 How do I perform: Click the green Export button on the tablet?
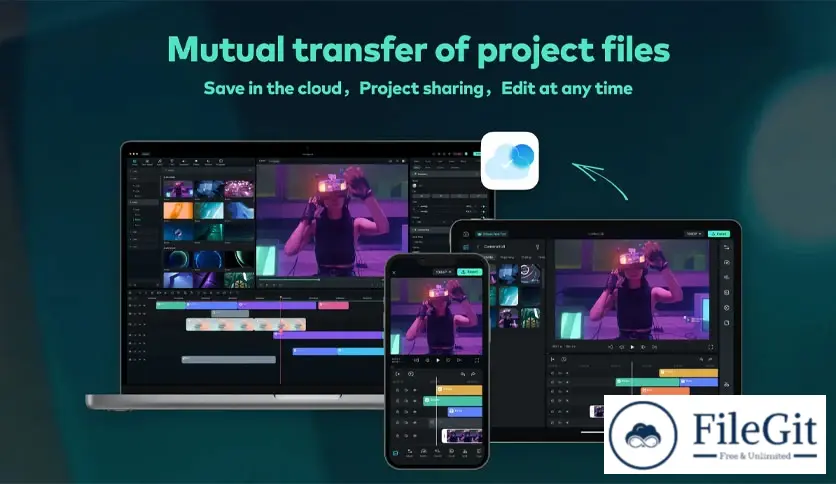(x=719, y=234)
